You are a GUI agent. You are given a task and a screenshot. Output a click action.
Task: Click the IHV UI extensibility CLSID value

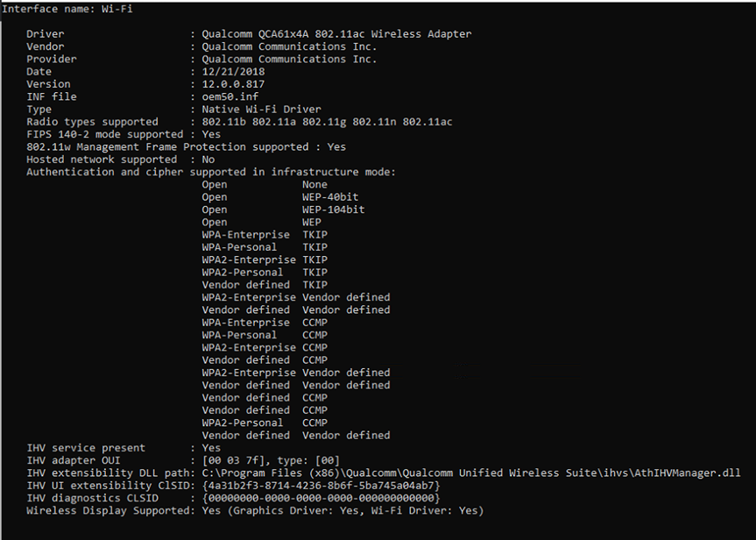[321, 486]
